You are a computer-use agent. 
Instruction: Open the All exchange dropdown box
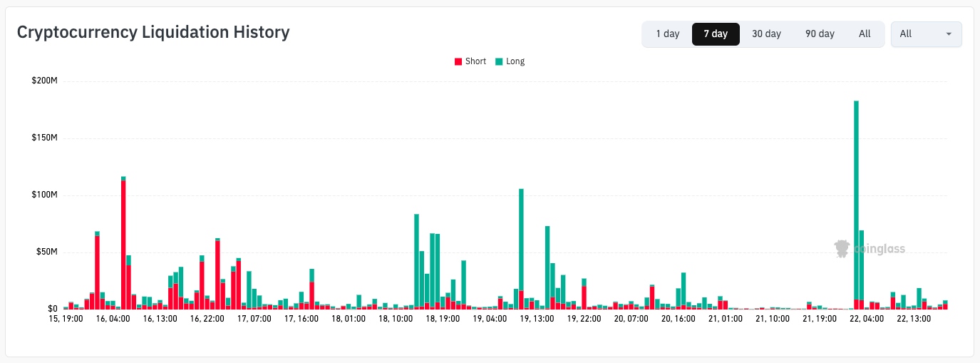(x=925, y=34)
